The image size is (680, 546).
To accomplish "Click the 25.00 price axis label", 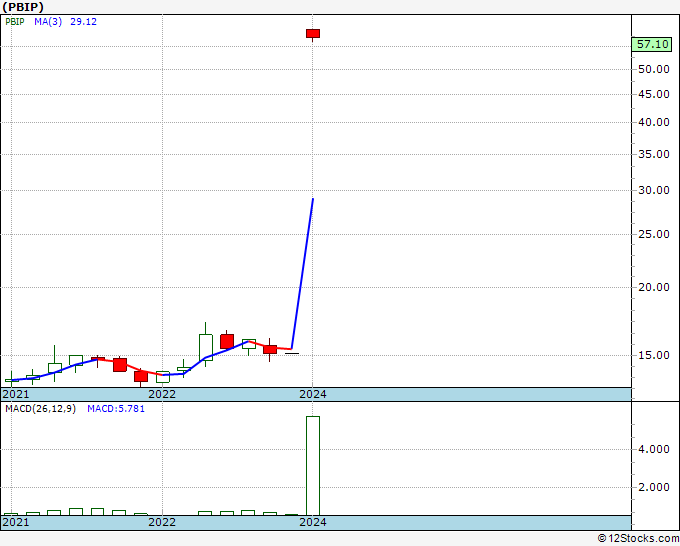I will click(x=654, y=234).
